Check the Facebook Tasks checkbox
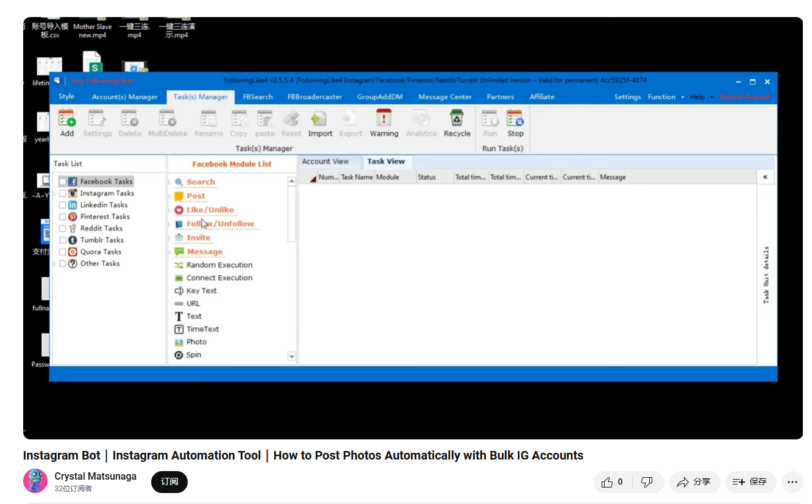Screen dimensions: 812x504 pos(62,182)
